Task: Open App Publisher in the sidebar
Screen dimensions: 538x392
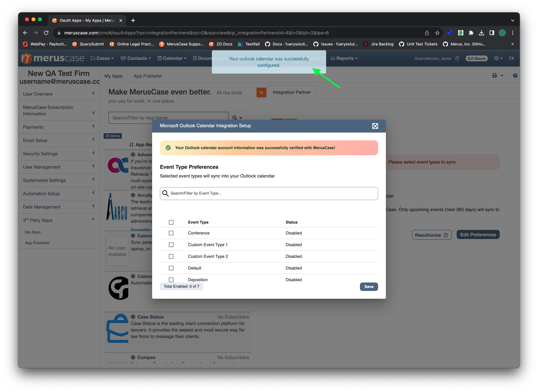Action: coord(37,243)
